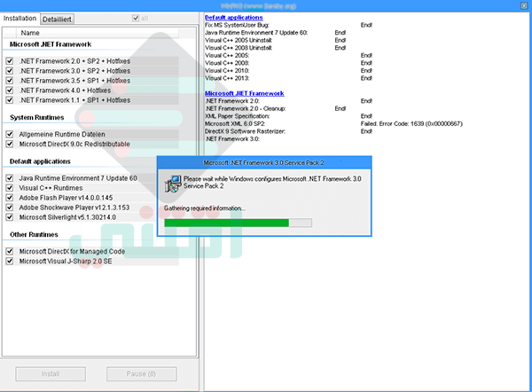This screenshot has width=532, height=392.
Task: Click log entry 'Visual C++ 2005 Uninstall:'
Action: (239, 41)
